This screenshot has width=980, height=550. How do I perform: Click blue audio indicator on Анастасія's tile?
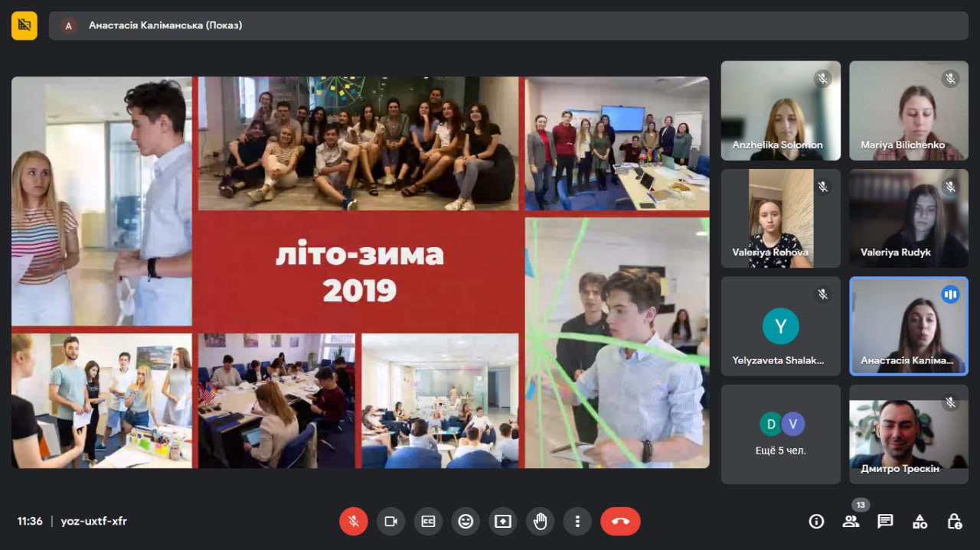pos(951,294)
